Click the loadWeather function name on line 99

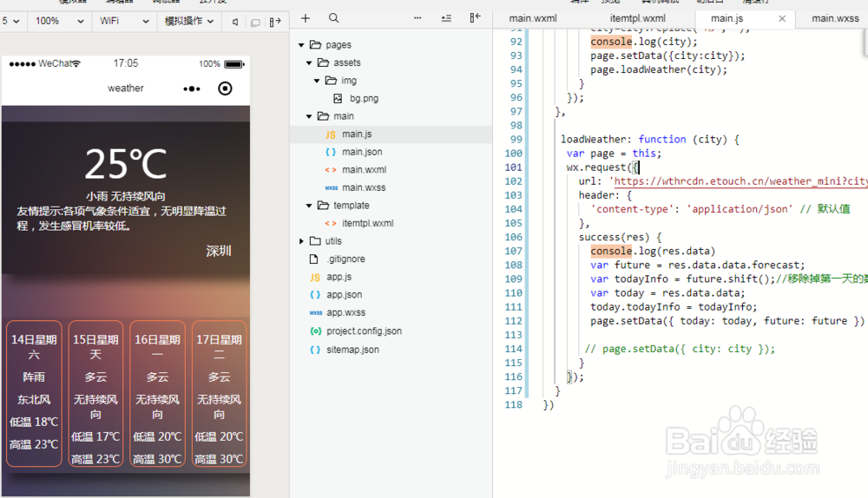pos(593,140)
